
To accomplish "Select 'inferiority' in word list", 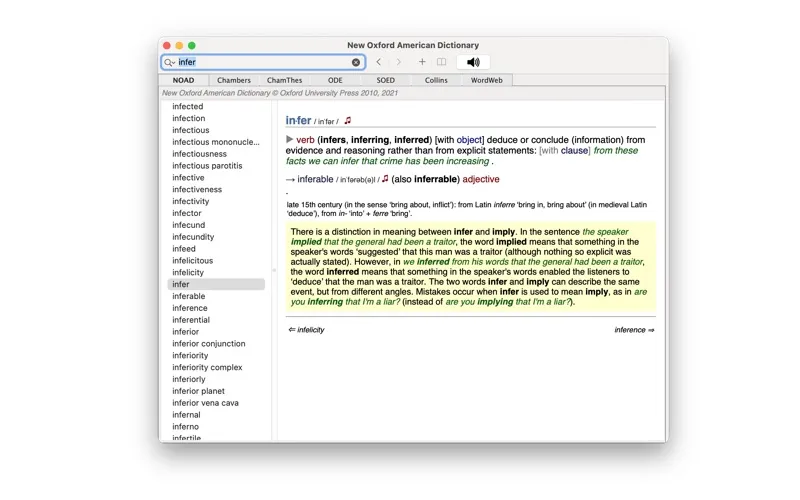I will [x=190, y=355].
